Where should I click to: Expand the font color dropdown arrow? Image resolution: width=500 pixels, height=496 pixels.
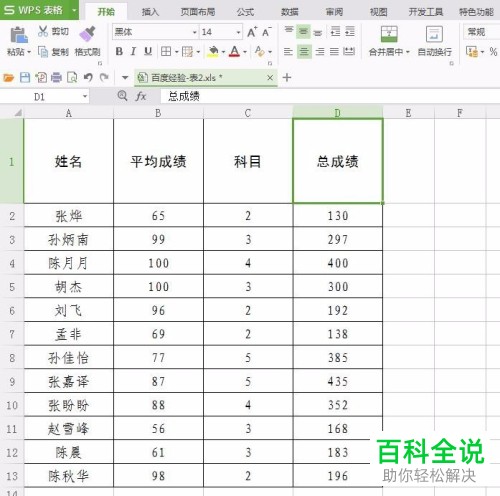tap(245, 52)
